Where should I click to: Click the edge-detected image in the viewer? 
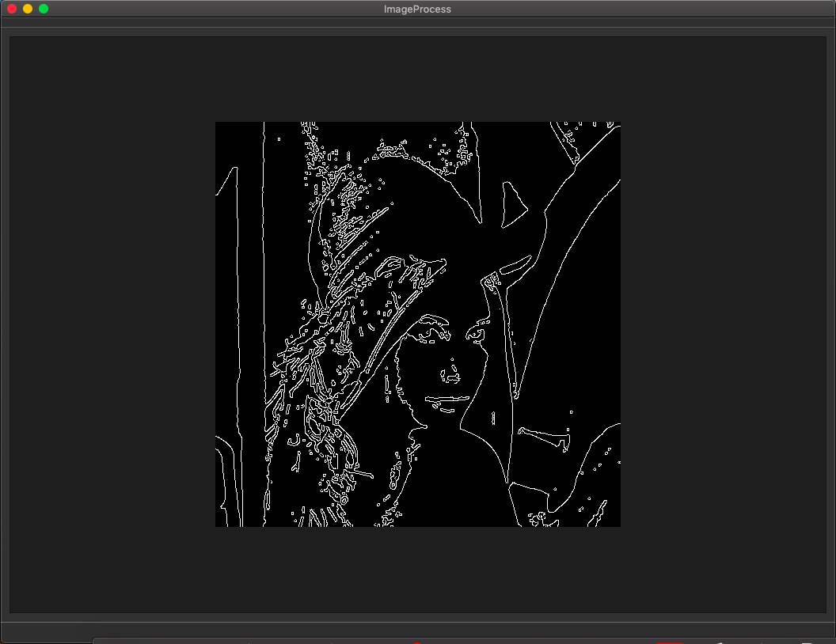point(417,324)
